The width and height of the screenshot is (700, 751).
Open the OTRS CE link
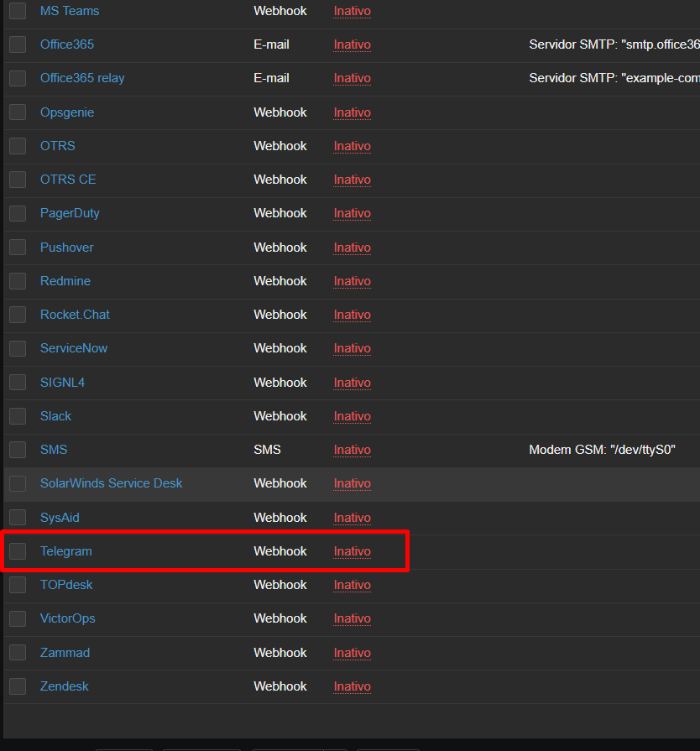(68, 180)
